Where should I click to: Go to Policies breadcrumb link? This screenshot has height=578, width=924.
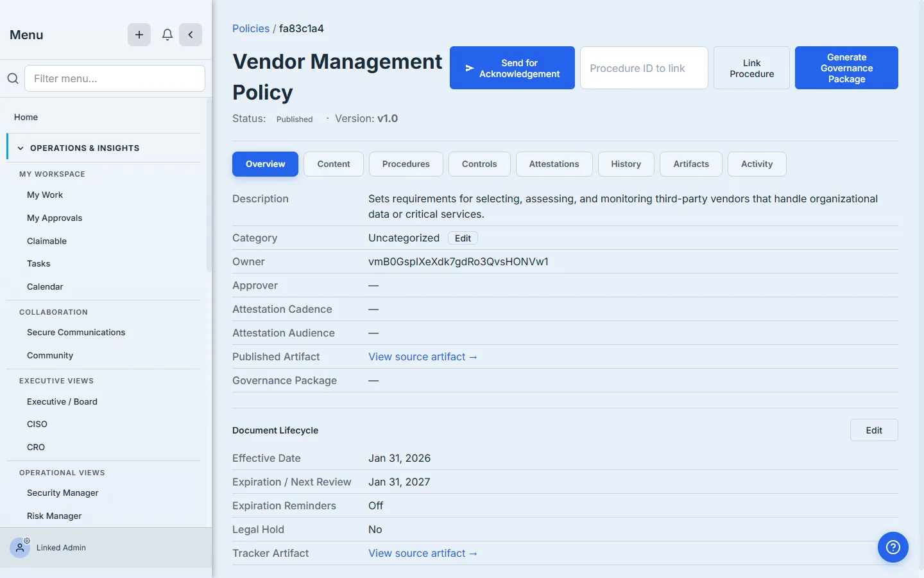(x=251, y=28)
